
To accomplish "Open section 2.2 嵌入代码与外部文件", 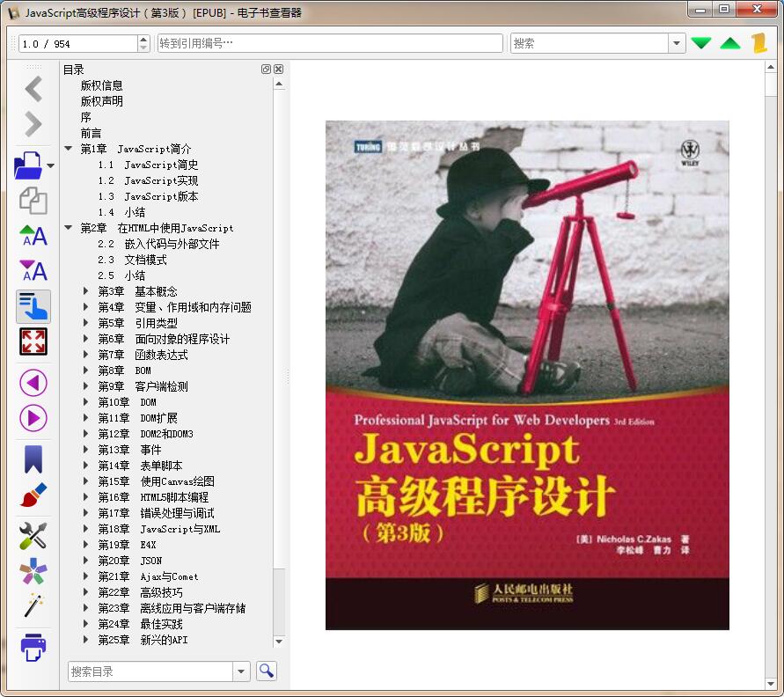I will [158, 244].
